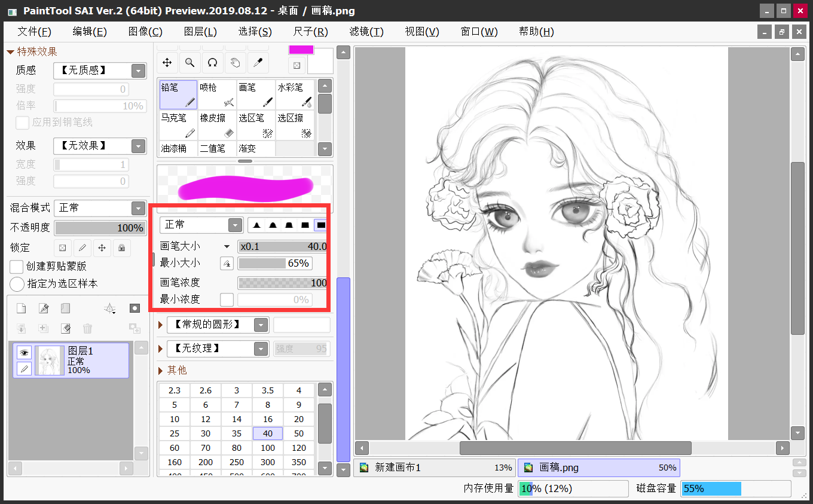813x504 pixels.
Task: Open the 滤镜(T) menu
Action: pos(366,32)
